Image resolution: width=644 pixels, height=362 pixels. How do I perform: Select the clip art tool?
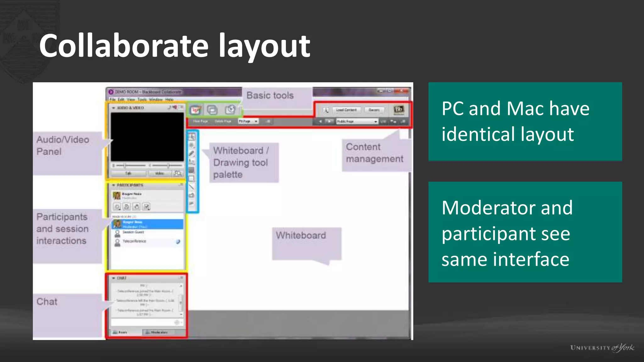point(192,204)
